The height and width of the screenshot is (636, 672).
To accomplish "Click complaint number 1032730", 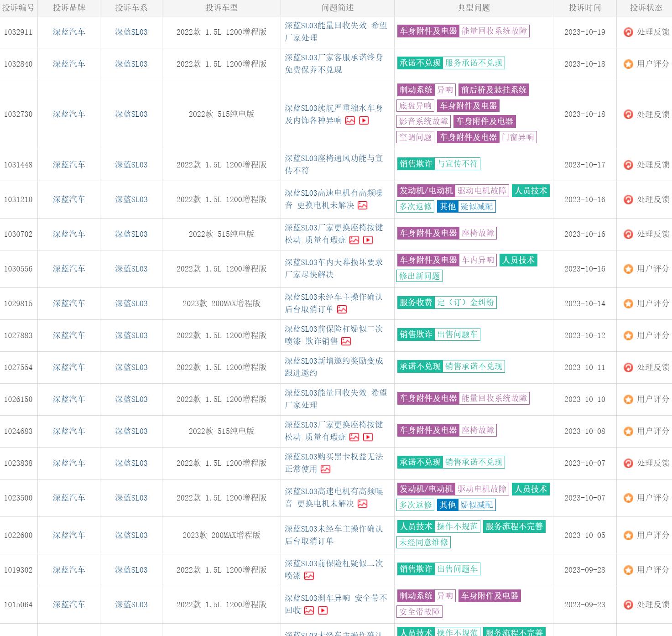I will [18, 114].
